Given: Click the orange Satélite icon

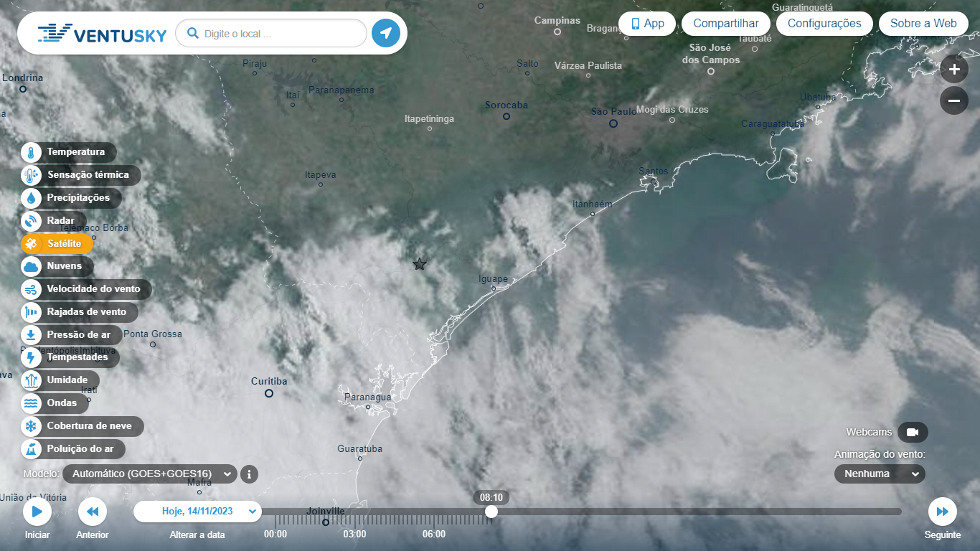Looking at the screenshot, I should pyautogui.click(x=32, y=244).
